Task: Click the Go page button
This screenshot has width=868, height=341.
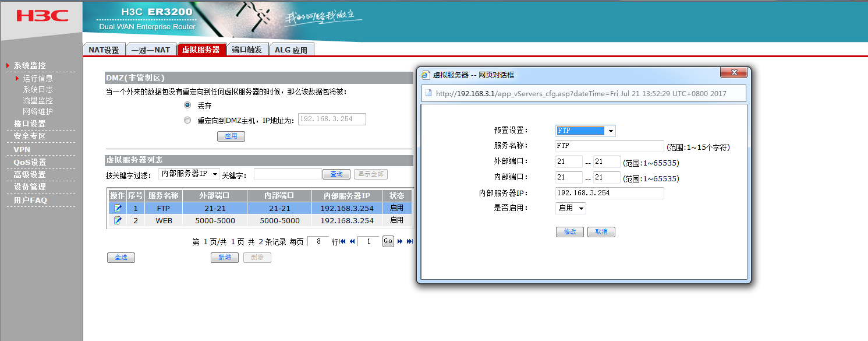Action: (388, 241)
